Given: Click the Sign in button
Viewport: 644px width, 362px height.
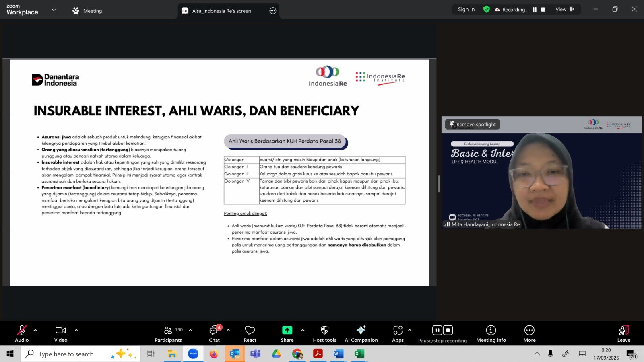Looking at the screenshot, I should point(466,10).
